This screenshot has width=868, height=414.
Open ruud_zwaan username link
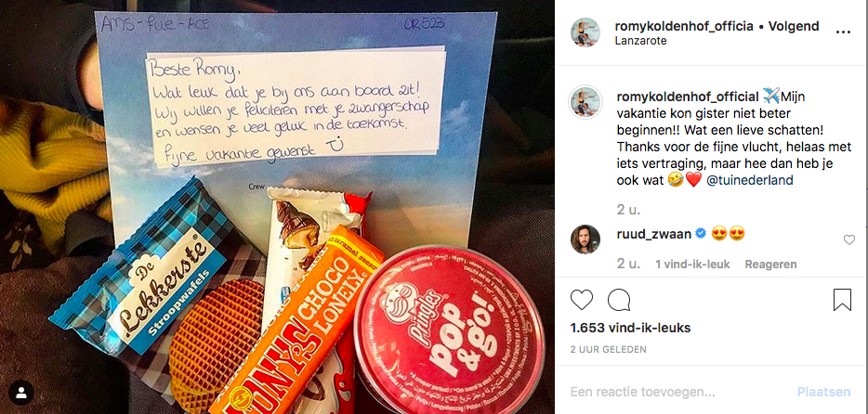(653, 234)
